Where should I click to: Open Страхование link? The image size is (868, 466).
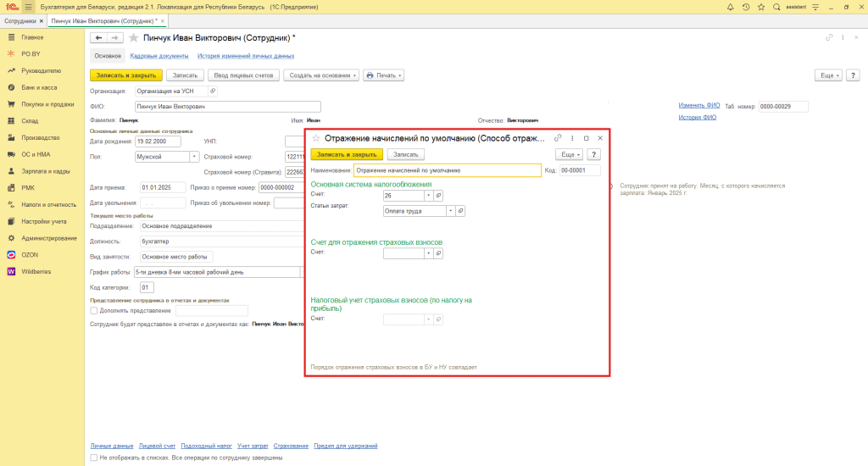click(x=291, y=446)
